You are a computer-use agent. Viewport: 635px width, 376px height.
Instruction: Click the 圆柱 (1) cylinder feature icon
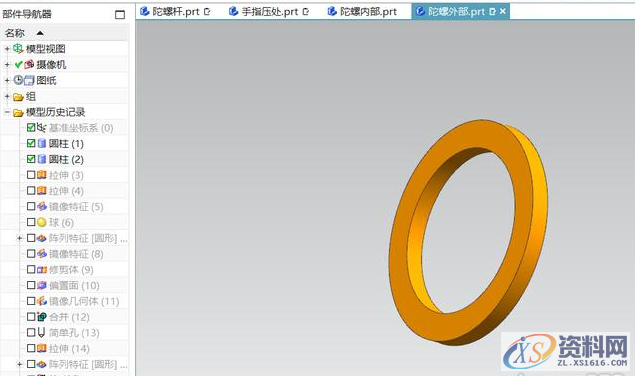[42, 143]
